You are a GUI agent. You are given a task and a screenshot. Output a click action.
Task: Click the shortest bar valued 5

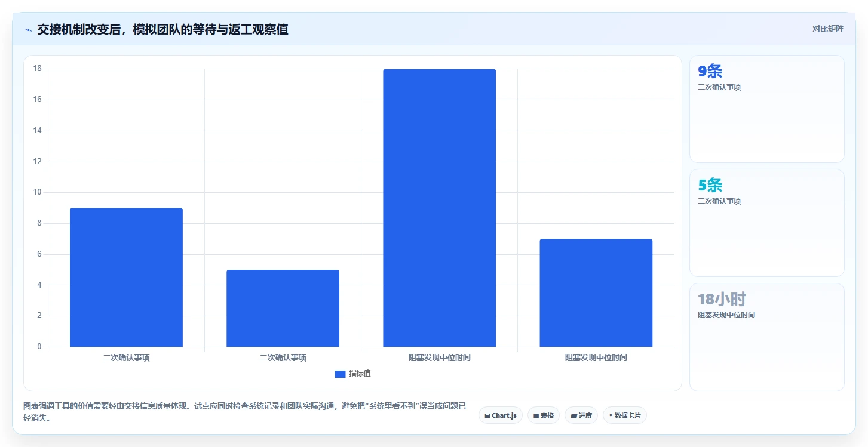(283, 308)
